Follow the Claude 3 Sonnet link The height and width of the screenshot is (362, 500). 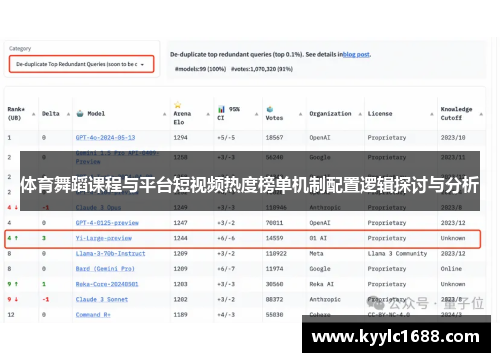[x=102, y=299]
